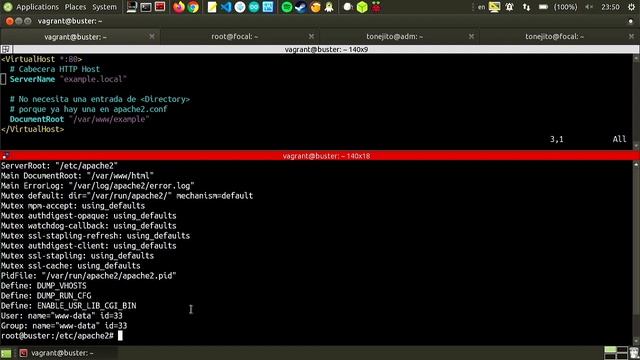
Task: Click 'Define: ENABLE_USR_LIB_CGI_BIN' line
Action: [x=69, y=306]
